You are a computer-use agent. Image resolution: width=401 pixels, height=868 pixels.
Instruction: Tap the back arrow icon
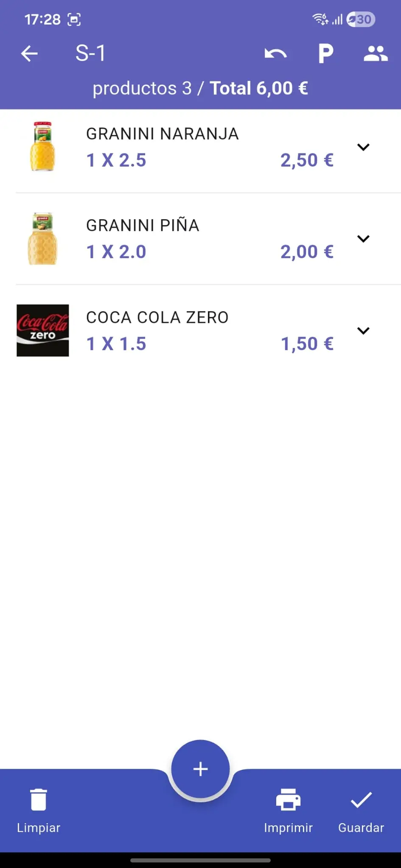(x=29, y=53)
